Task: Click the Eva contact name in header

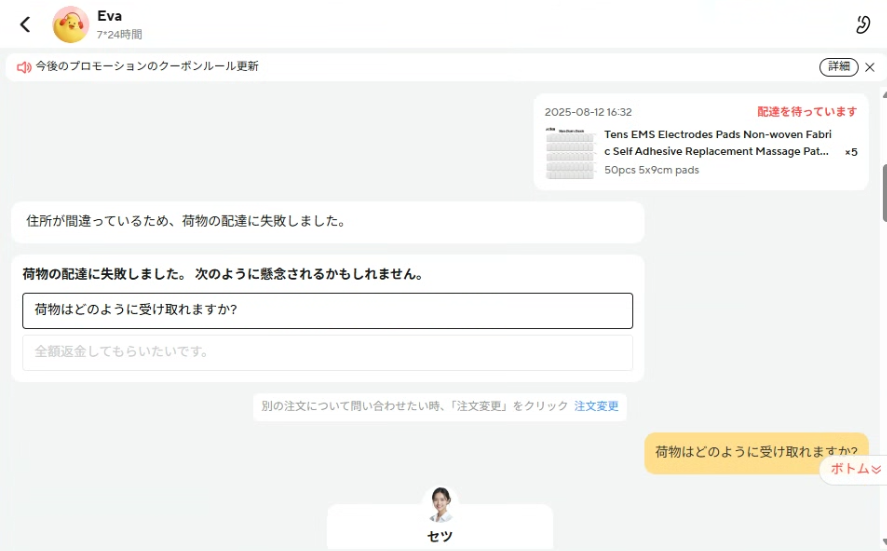Action: click(109, 16)
